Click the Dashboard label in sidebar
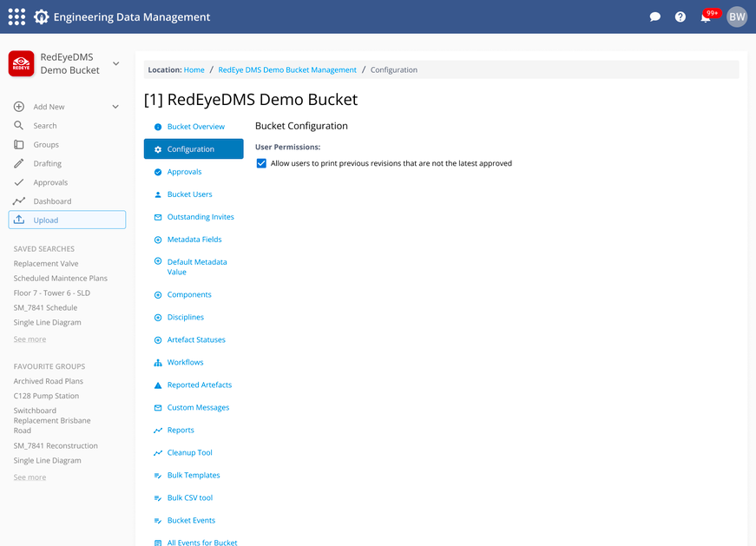The height and width of the screenshot is (546, 756). pos(52,201)
